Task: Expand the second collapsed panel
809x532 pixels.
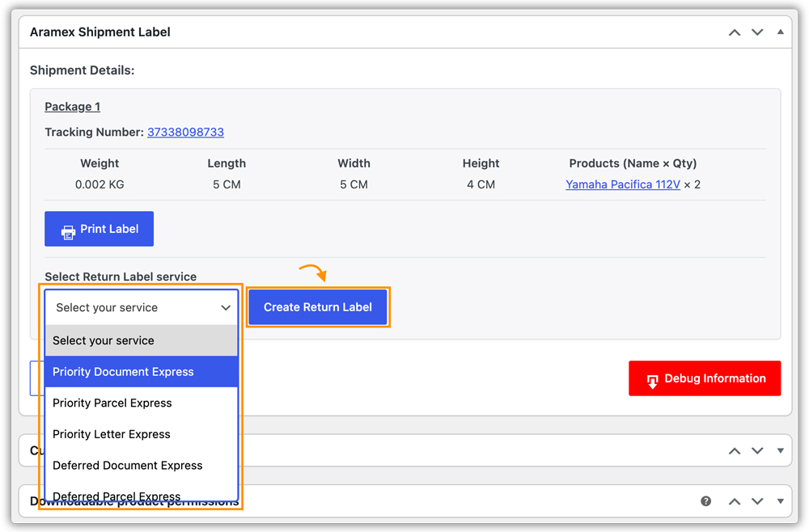Action: pos(780,451)
